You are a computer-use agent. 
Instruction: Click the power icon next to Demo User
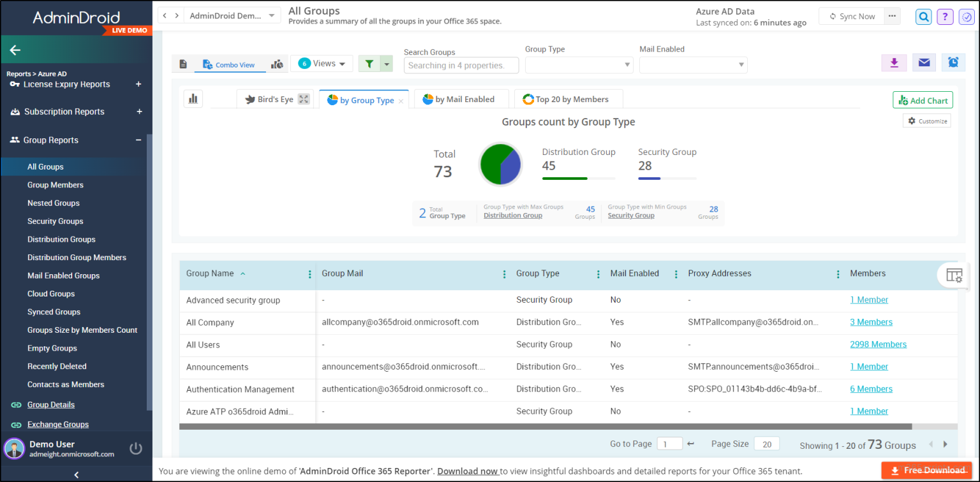(x=135, y=448)
